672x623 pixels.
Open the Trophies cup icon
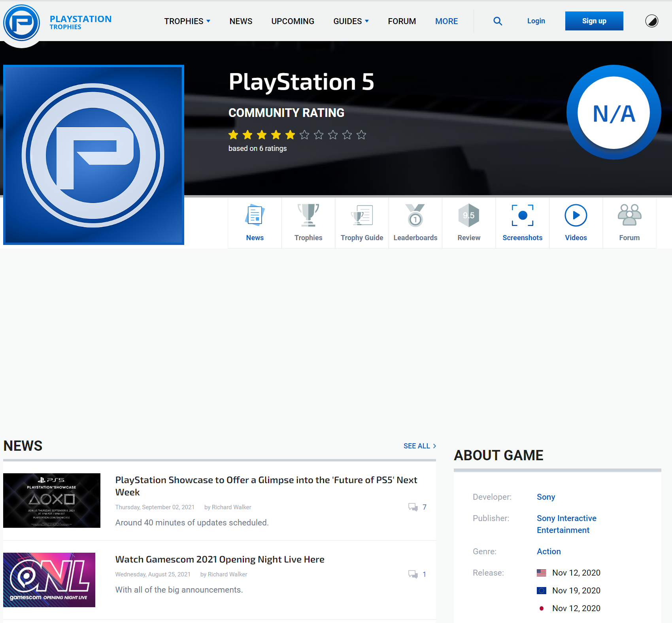[308, 215]
